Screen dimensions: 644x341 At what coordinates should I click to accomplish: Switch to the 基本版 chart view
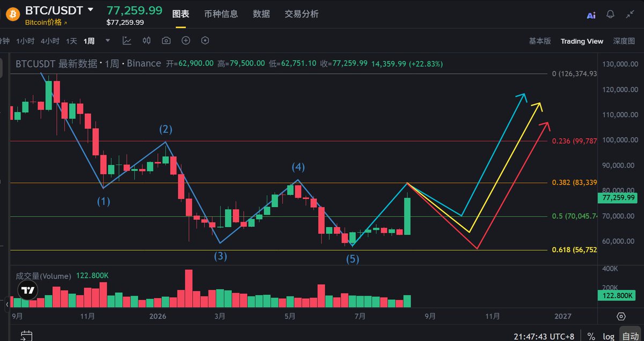(x=540, y=41)
